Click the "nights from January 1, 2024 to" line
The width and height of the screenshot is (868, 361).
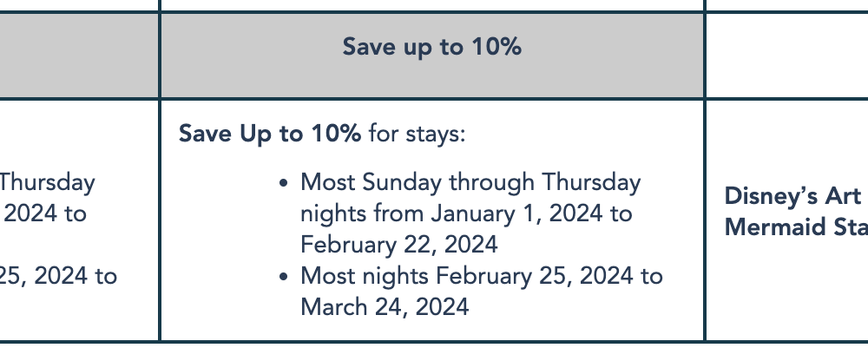(466, 213)
